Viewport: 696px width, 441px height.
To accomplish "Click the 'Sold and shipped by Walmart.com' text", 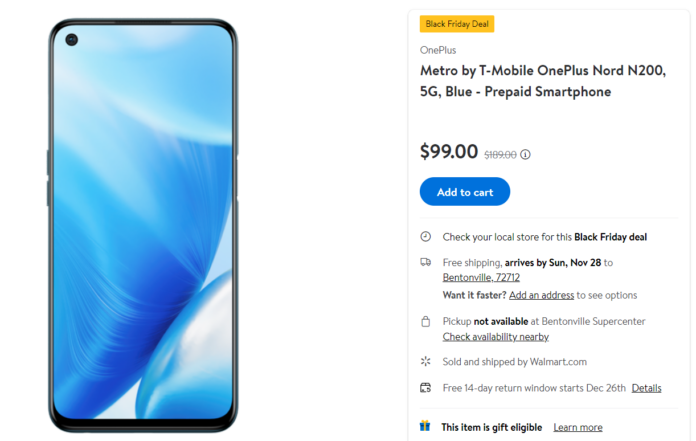I will coord(515,362).
